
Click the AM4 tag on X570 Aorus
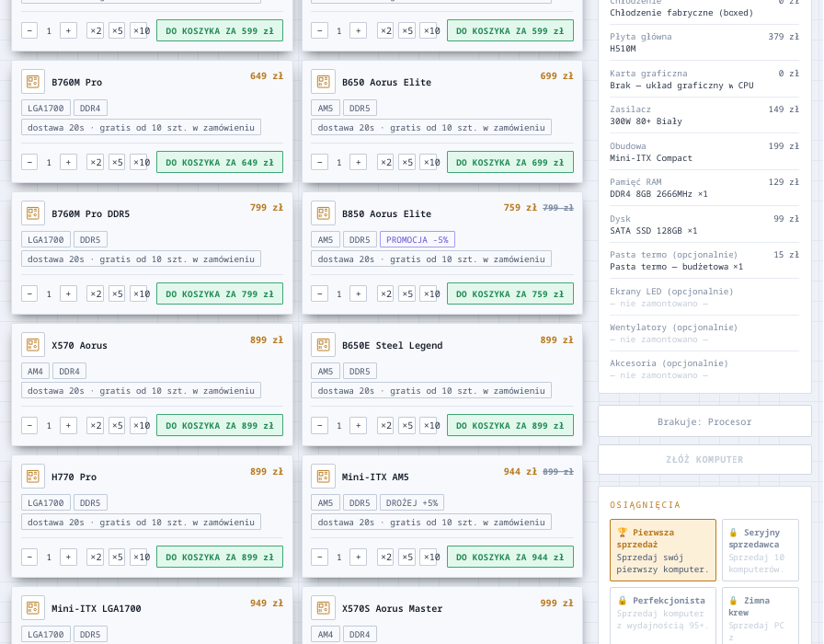[35, 371]
